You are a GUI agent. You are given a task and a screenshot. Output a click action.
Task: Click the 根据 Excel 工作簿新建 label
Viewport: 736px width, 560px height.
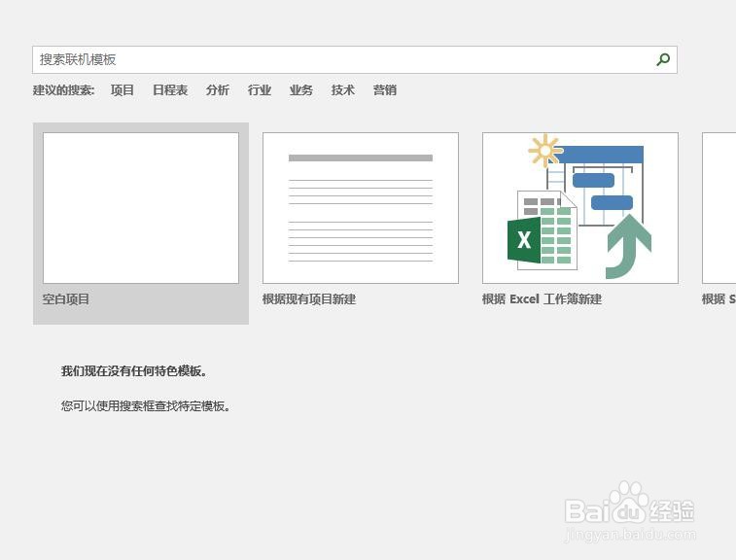(542, 299)
